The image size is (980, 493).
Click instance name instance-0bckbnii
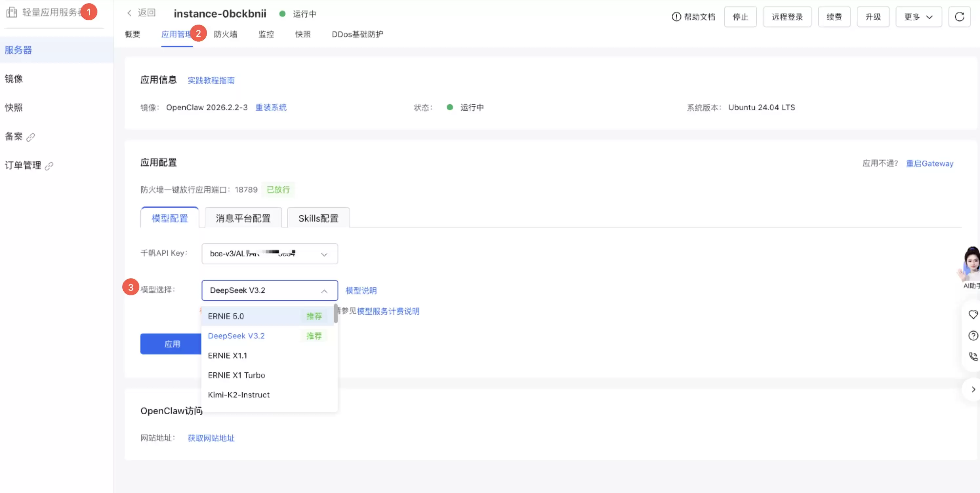220,14
